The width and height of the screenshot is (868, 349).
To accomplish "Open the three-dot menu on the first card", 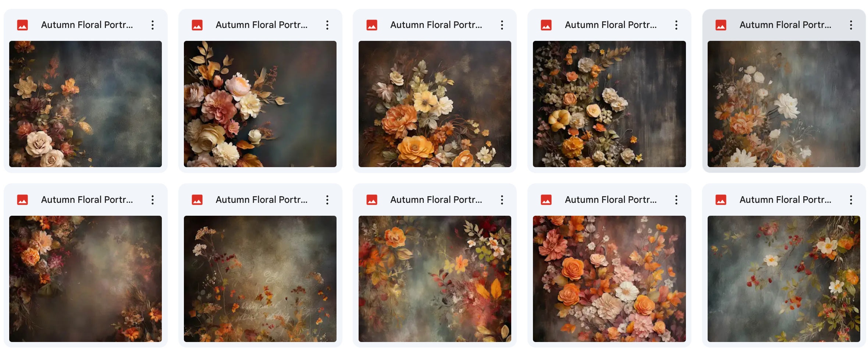I will [152, 25].
